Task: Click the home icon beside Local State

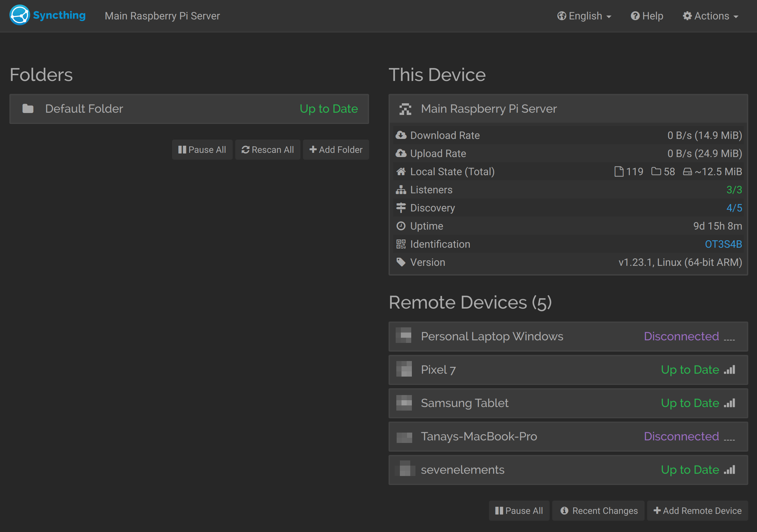Action: click(401, 171)
